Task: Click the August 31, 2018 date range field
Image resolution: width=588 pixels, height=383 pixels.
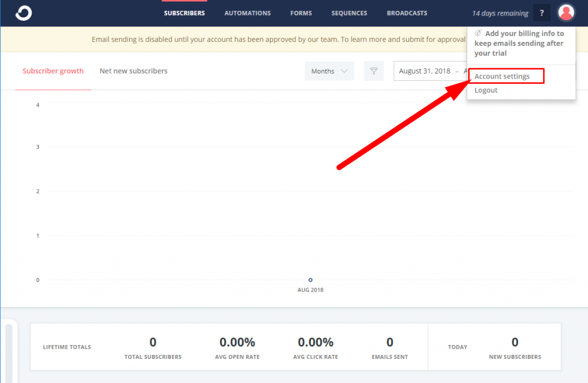Action: (x=431, y=71)
